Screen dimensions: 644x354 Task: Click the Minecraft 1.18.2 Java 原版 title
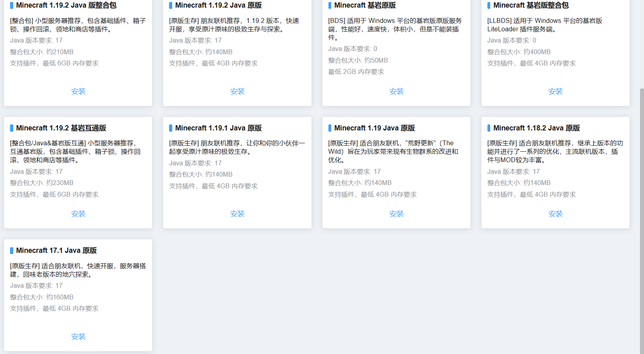(x=536, y=128)
